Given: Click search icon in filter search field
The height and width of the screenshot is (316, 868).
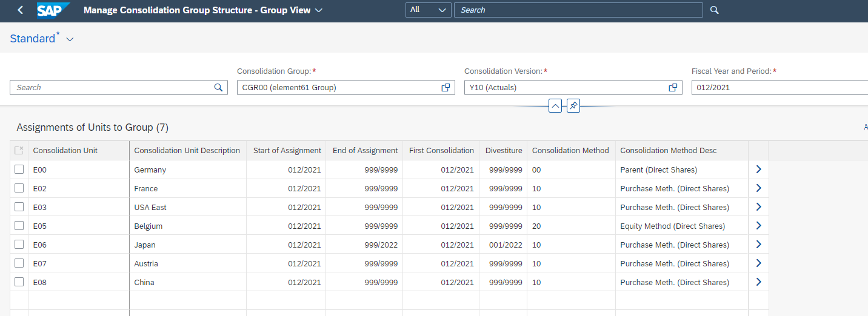Looking at the screenshot, I should [x=218, y=88].
